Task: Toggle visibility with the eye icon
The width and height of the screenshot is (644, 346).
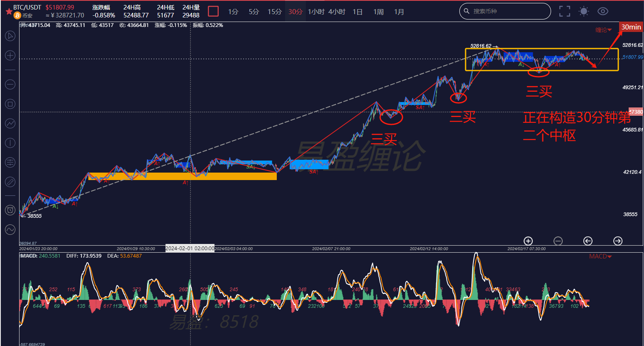Action: coord(603,11)
